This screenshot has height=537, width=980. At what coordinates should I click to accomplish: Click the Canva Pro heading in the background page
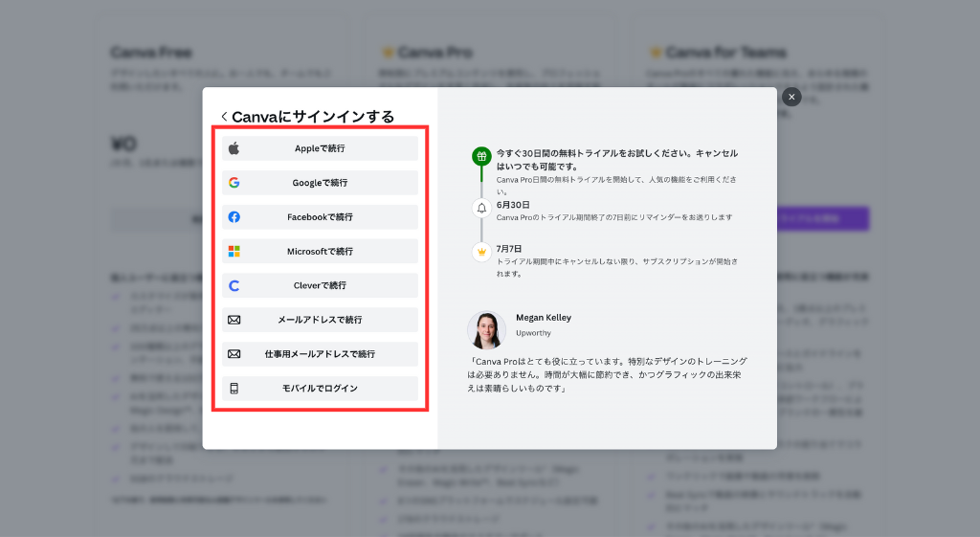point(435,53)
